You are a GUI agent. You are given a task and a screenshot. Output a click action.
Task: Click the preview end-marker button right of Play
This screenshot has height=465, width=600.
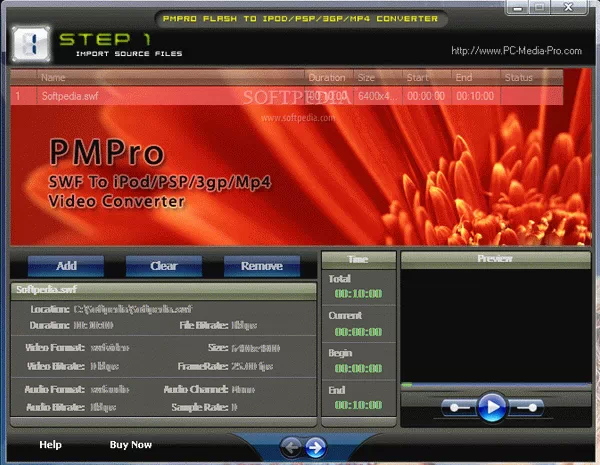[x=526, y=408]
